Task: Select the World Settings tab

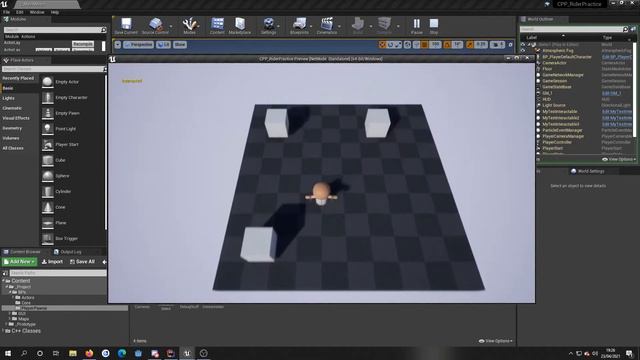Action: coord(587,171)
